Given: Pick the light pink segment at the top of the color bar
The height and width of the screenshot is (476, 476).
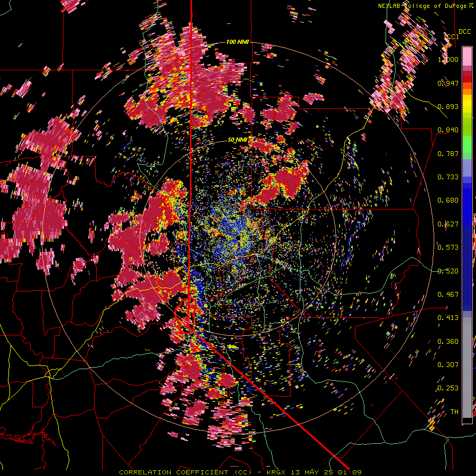Looking at the screenshot, I should click(467, 56).
